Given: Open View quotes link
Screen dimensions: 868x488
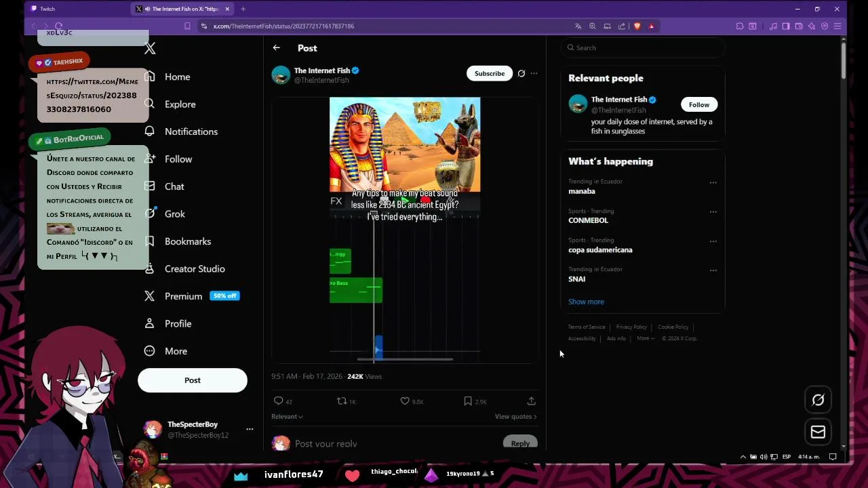Looking at the screenshot, I should click(x=515, y=416).
